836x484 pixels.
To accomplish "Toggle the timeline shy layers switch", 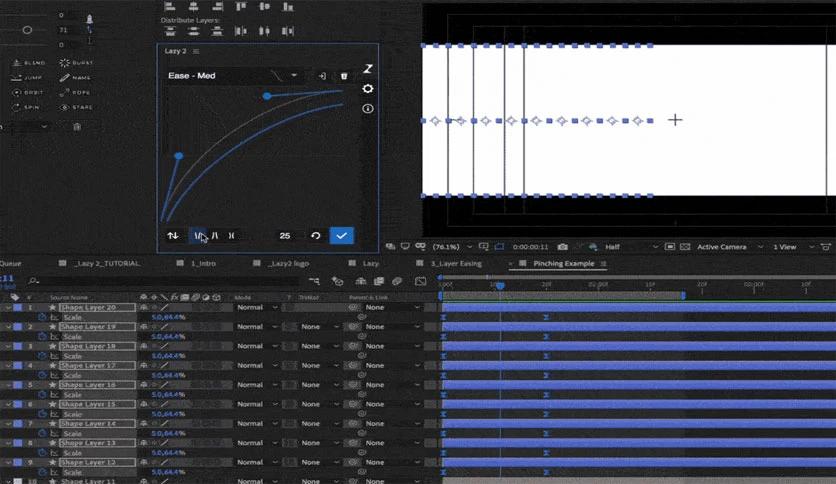I will (360, 281).
